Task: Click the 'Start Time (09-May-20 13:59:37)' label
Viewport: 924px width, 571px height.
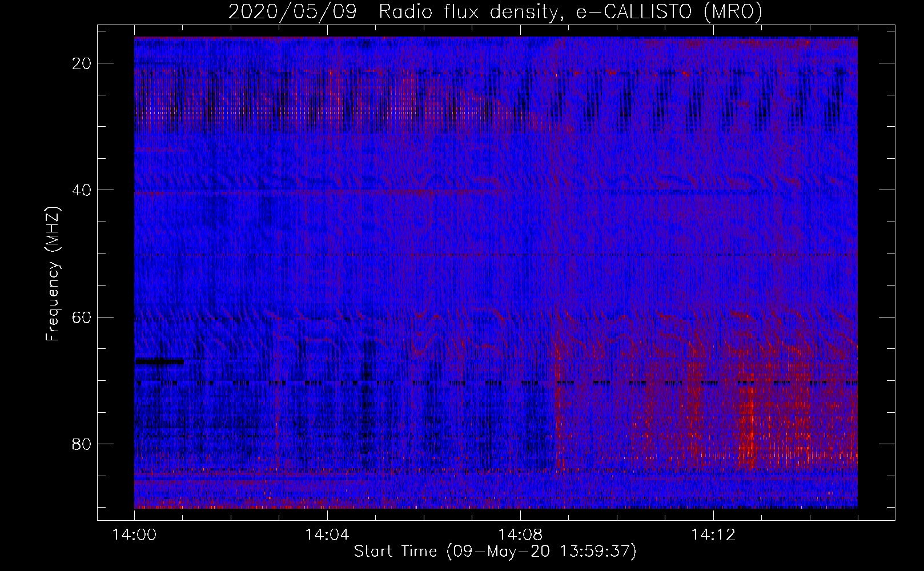Action: [x=495, y=552]
